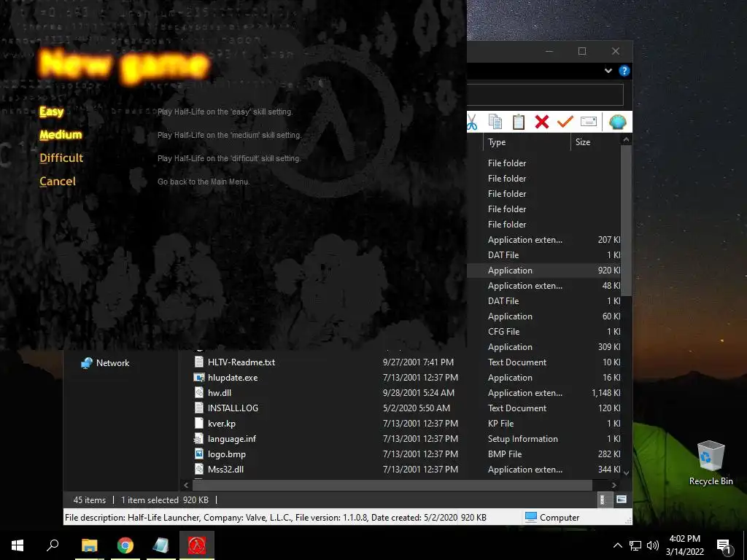
Task: Select the hw.dll file
Action: click(x=219, y=393)
